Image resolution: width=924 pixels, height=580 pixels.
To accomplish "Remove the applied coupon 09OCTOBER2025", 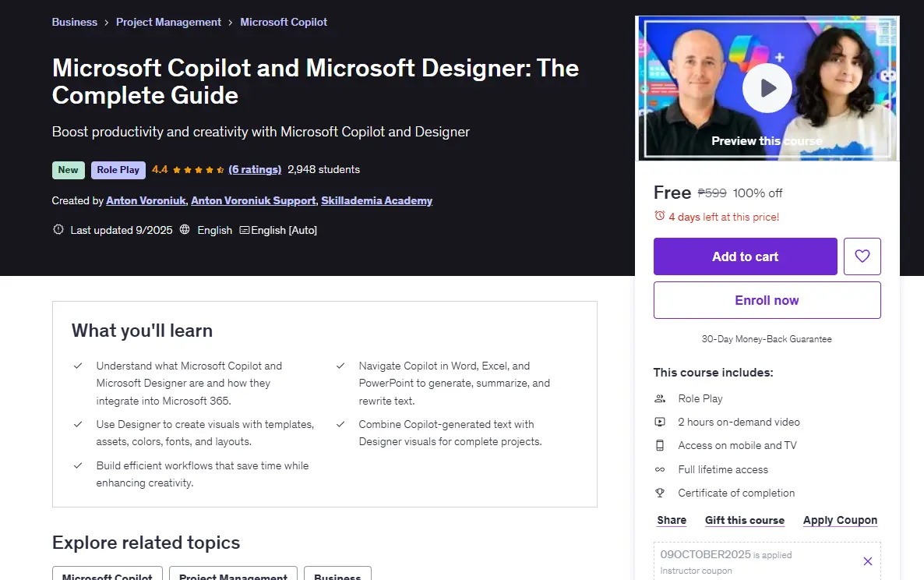I will [867, 561].
